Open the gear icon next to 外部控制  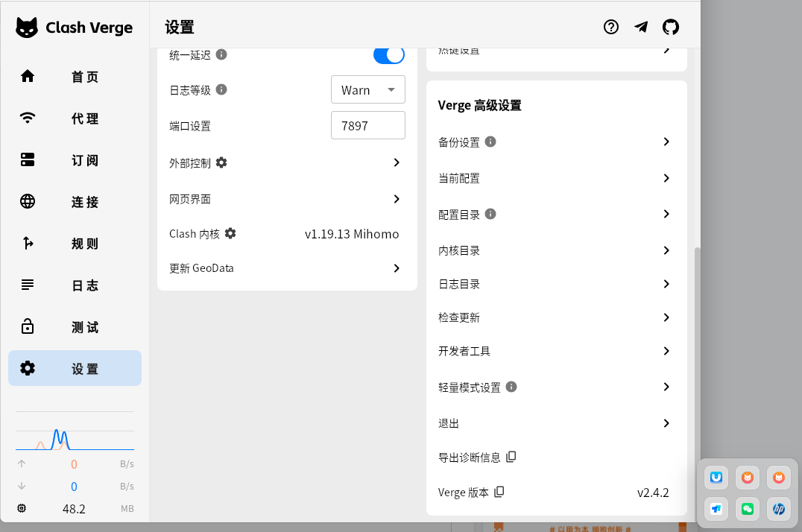(x=221, y=162)
